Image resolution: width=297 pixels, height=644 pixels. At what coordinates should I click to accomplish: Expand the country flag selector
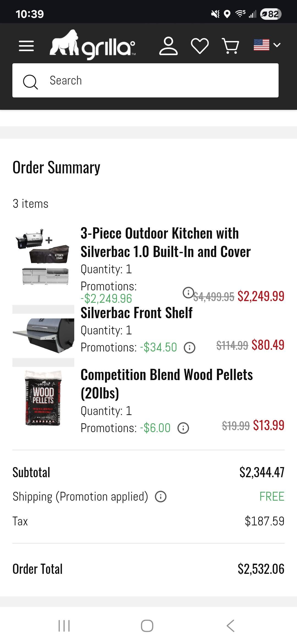tap(267, 45)
